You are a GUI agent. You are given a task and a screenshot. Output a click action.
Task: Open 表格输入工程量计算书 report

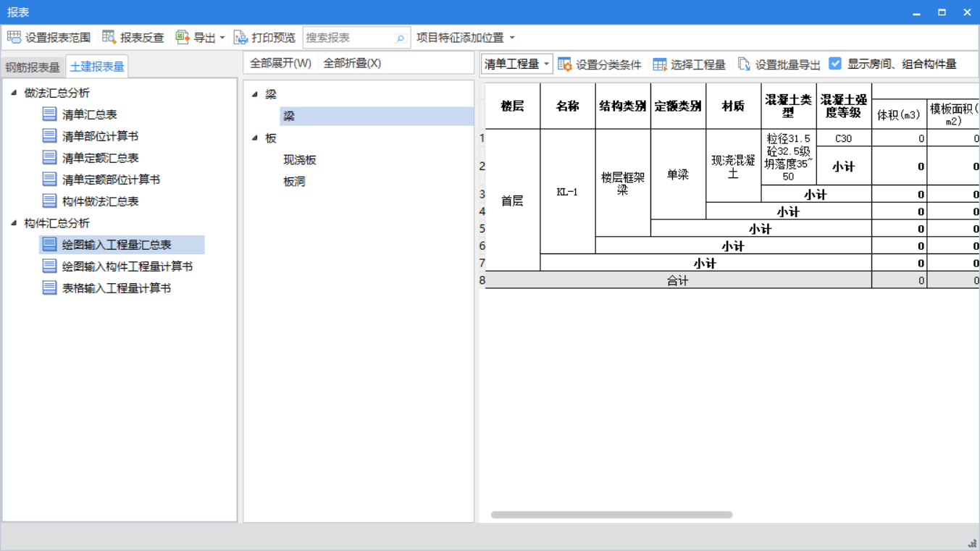(x=117, y=288)
